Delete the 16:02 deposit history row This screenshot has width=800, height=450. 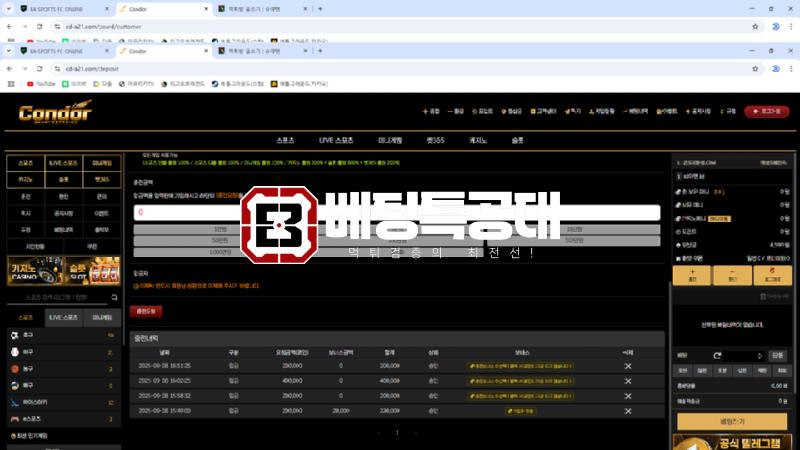[x=628, y=381]
